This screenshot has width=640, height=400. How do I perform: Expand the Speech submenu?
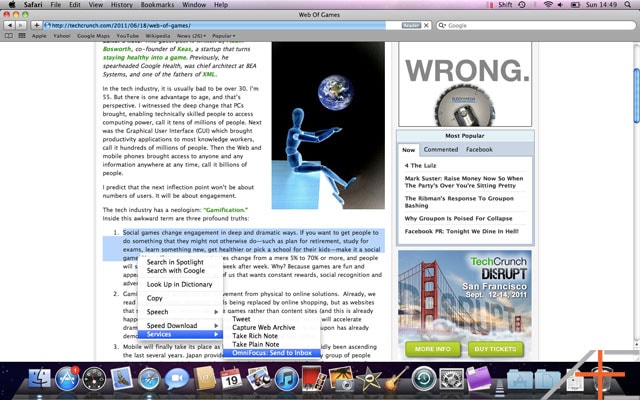(180, 312)
